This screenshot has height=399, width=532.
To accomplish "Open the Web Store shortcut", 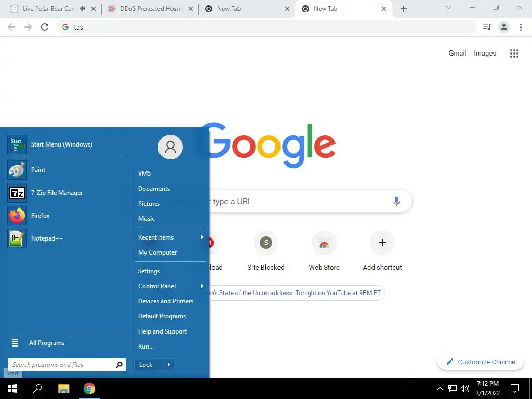I will pos(324,251).
